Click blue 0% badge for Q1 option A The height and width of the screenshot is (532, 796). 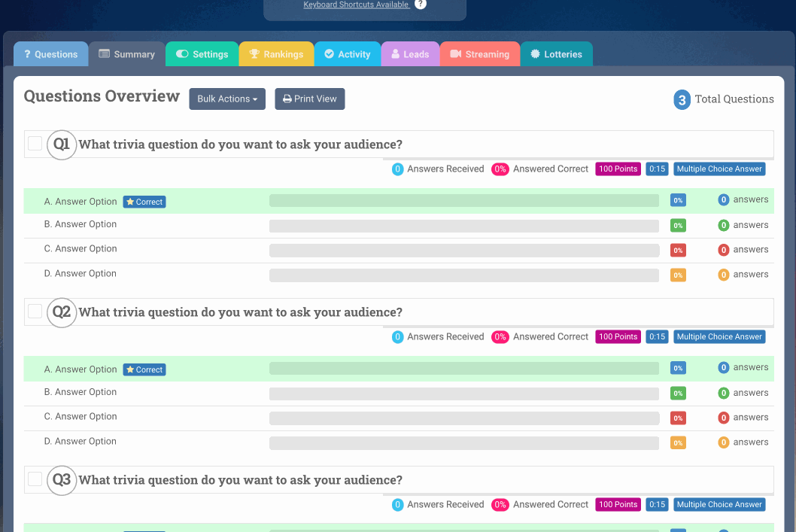click(x=678, y=200)
